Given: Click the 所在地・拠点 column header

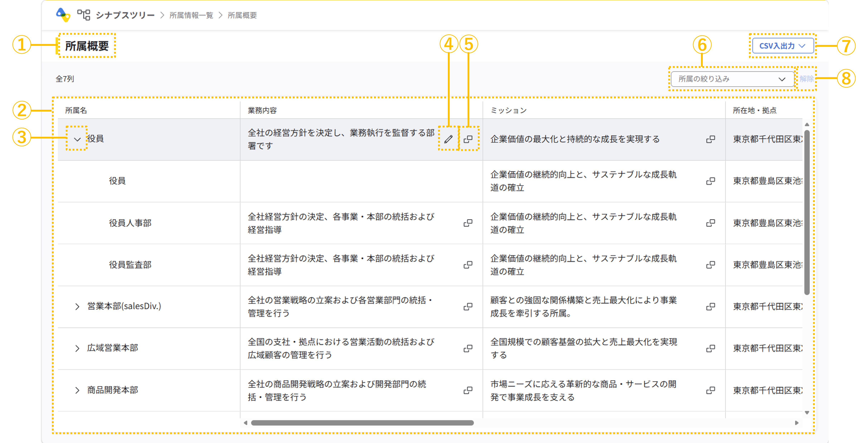Looking at the screenshot, I should point(755,110).
